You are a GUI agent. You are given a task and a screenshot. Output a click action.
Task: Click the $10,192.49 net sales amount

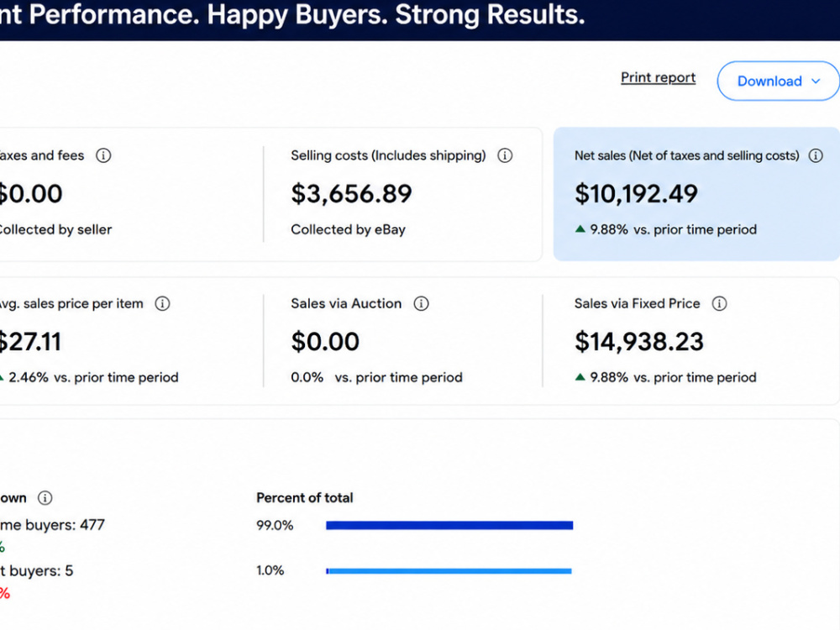tap(636, 194)
